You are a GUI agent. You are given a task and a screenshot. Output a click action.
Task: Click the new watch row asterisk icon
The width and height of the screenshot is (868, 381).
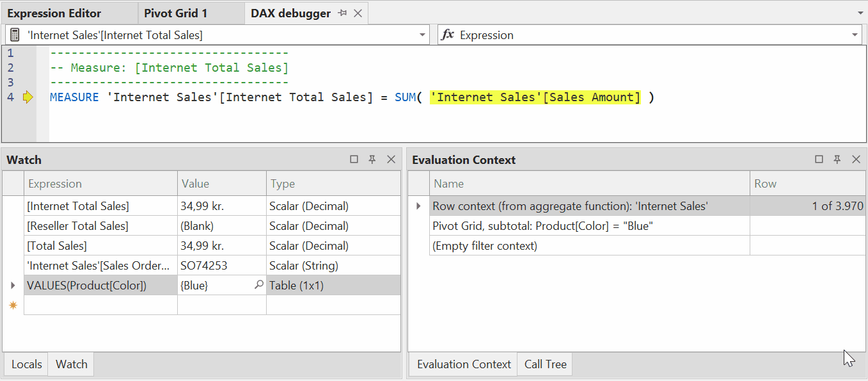(x=13, y=305)
